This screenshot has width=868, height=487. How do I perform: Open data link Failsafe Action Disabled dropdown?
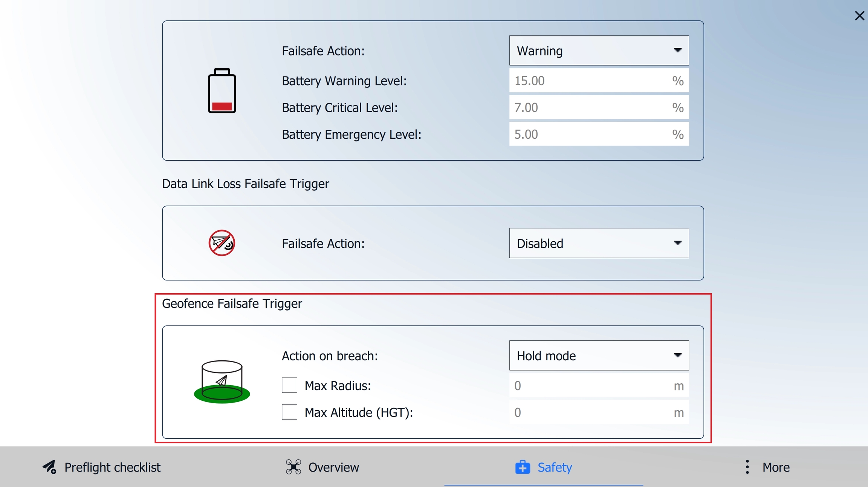pos(599,243)
